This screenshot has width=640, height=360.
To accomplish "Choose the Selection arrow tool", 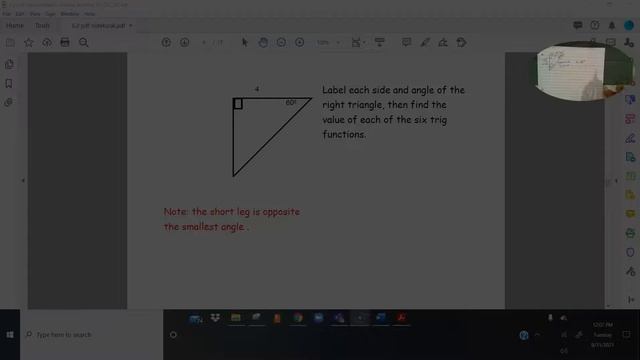I will point(244,42).
